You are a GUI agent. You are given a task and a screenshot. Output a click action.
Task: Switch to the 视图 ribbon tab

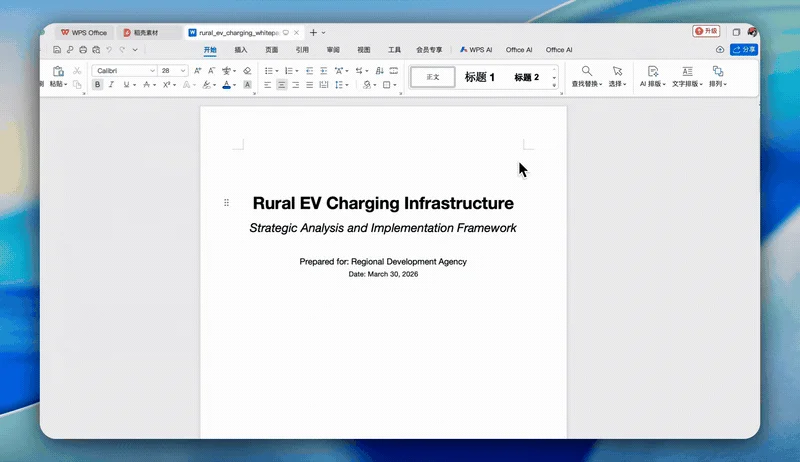click(364, 49)
